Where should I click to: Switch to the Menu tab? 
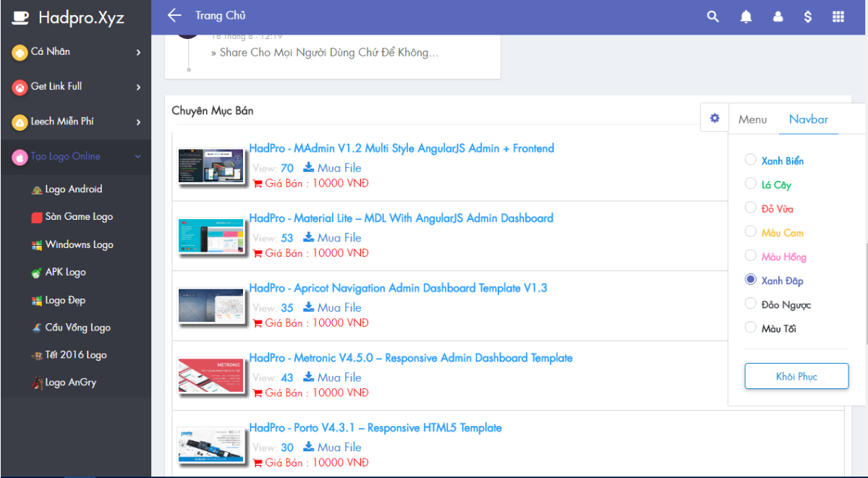[752, 119]
